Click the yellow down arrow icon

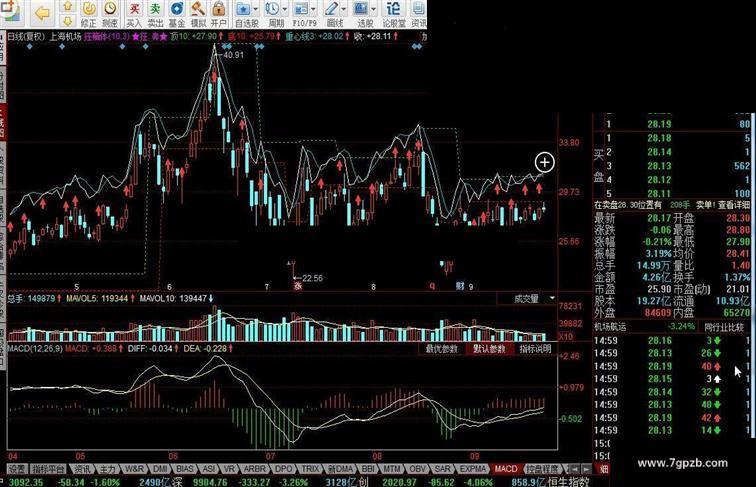[x=68, y=21]
